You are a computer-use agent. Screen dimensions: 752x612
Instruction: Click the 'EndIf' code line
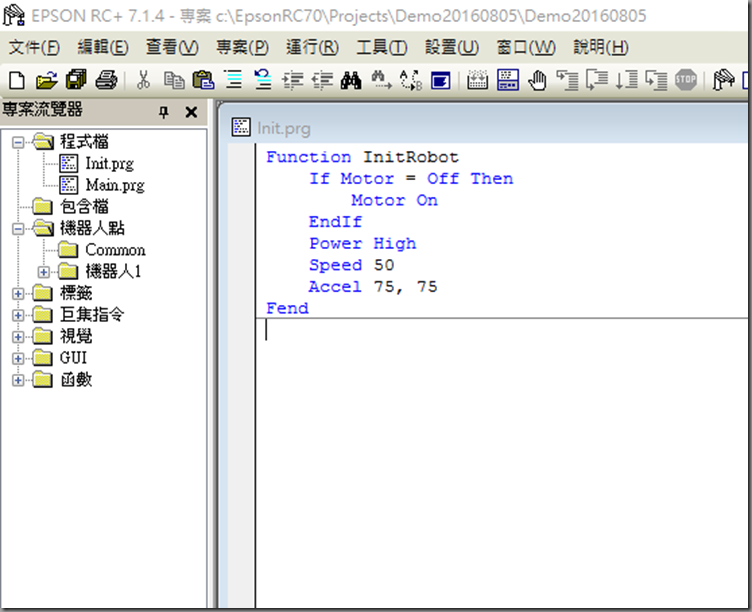click(335, 222)
